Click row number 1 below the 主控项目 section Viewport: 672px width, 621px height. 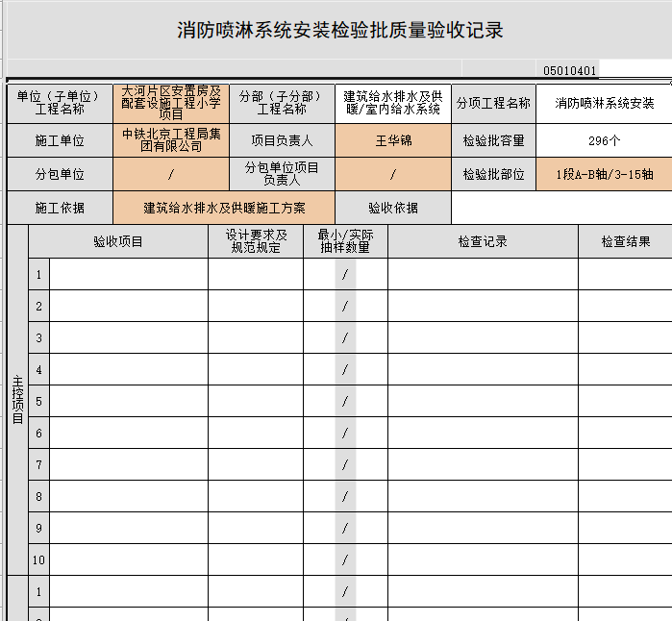pyautogui.click(x=39, y=591)
